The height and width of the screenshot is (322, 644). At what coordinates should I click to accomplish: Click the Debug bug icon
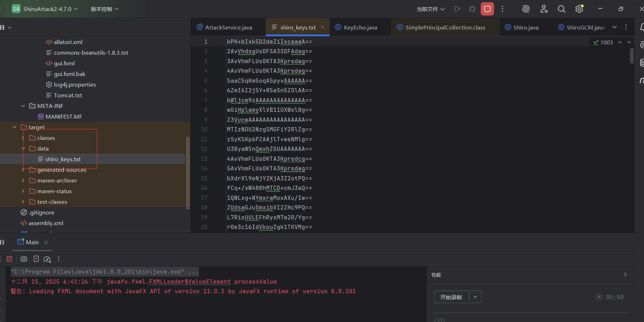click(472, 9)
